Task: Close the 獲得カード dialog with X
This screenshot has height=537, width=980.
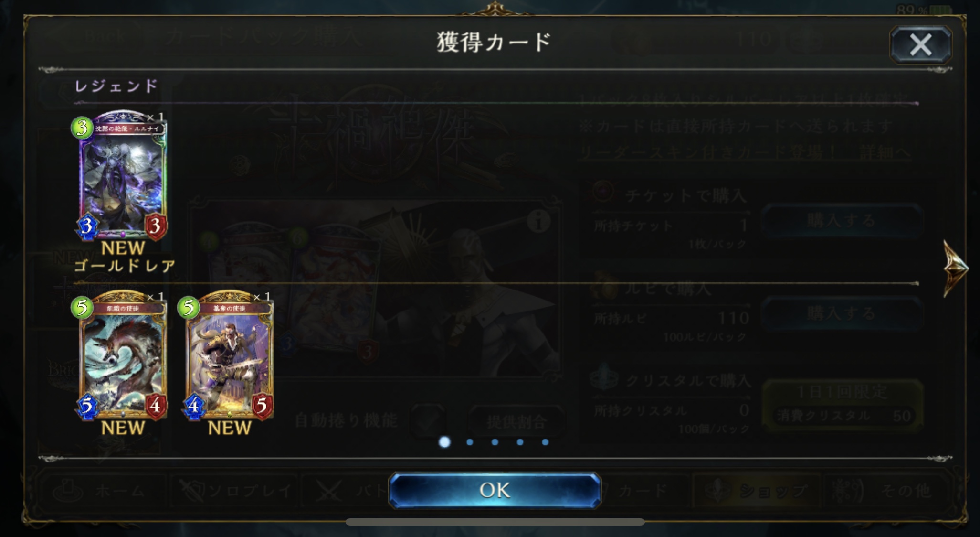Action: 920,45
